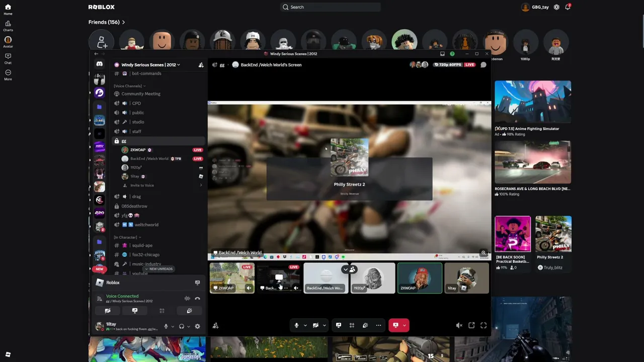Unmute the Back... stream tile
Image resolution: width=644 pixels, height=362 pixels.
click(296, 288)
